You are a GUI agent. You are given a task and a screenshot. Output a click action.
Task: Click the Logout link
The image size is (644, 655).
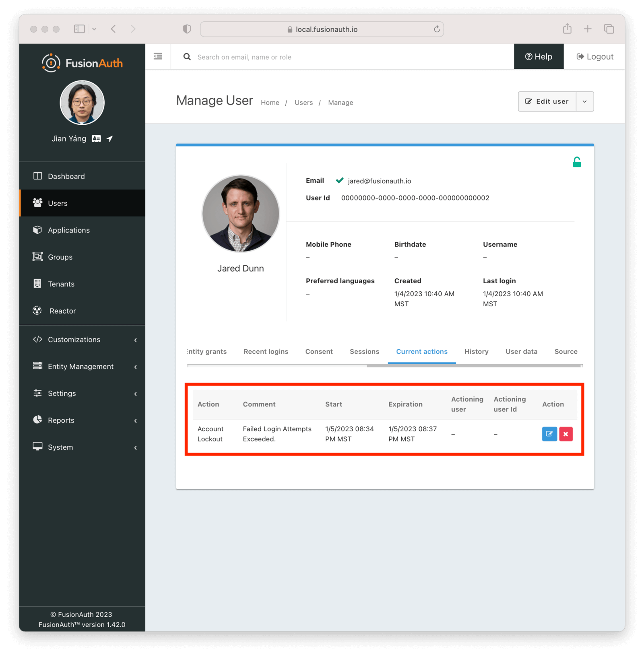coord(594,57)
